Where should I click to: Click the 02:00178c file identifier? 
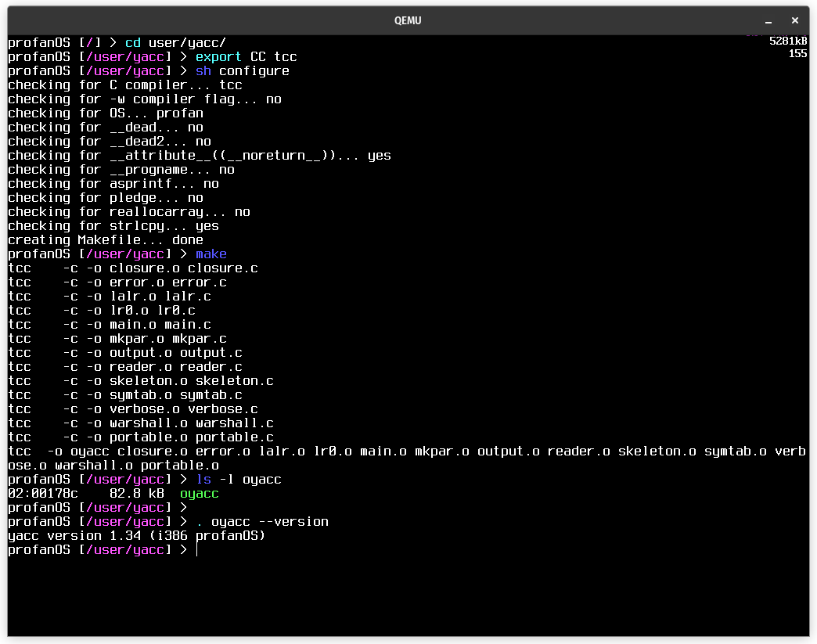click(43, 494)
